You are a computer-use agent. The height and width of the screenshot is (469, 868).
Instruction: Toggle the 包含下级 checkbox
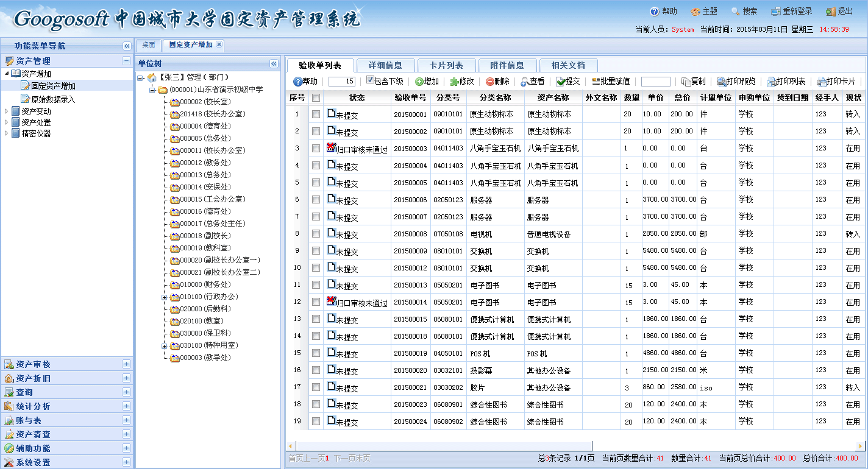point(370,81)
